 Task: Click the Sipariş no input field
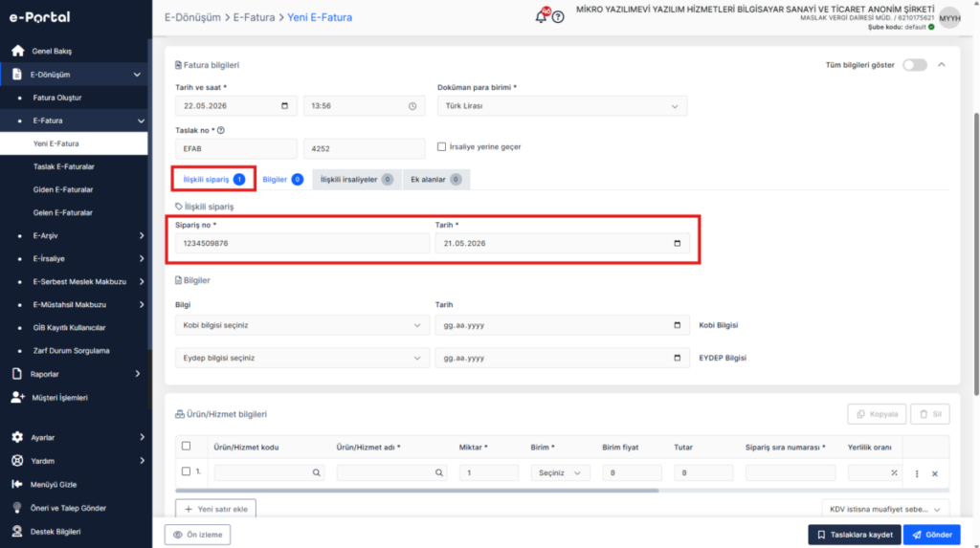(301, 243)
